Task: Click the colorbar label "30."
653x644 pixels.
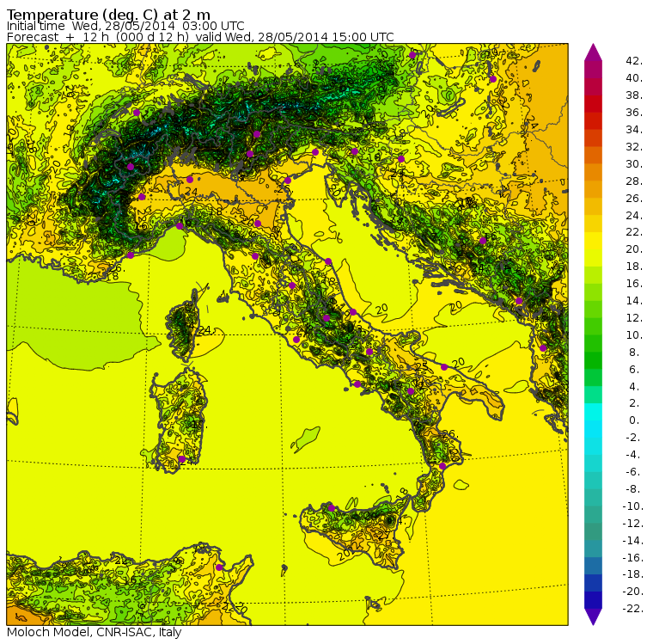Action: click(x=634, y=164)
